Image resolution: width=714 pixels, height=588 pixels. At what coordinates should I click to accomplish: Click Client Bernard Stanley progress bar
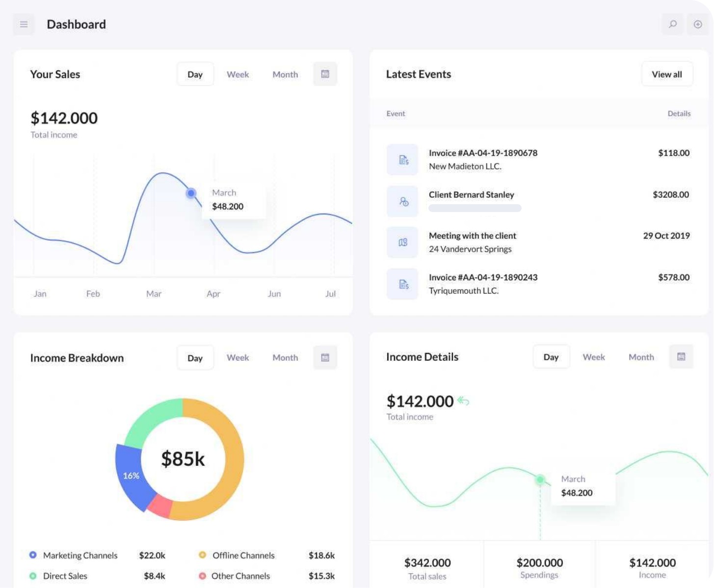click(475, 208)
